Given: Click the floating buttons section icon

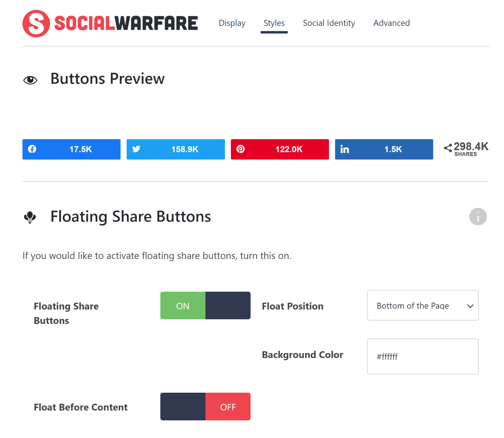Looking at the screenshot, I should tap(30, 217).
